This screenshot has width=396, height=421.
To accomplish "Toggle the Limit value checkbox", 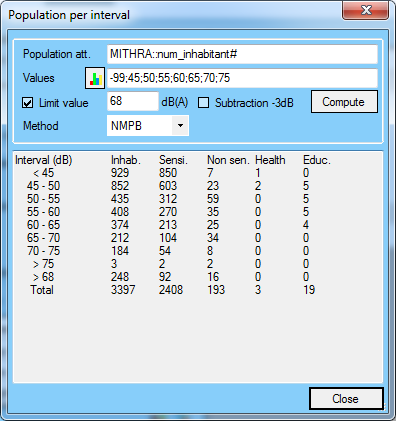I will tap(27, 103).
